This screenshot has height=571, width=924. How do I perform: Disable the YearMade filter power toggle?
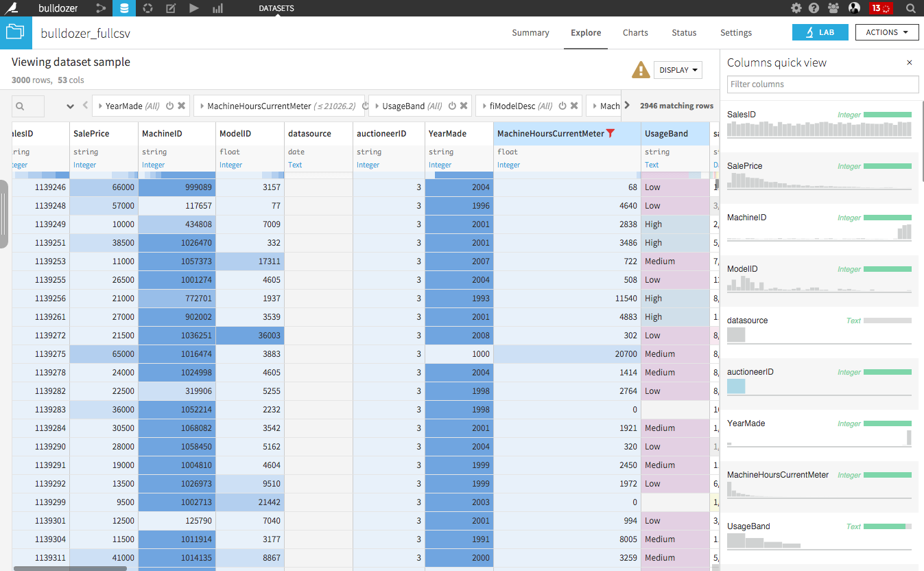click(169, 106)
